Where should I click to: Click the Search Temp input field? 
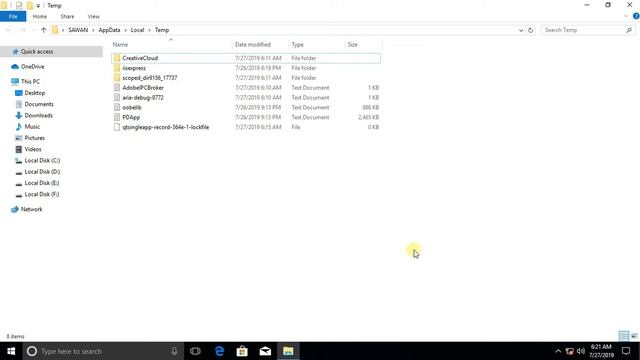pos(584,30)
